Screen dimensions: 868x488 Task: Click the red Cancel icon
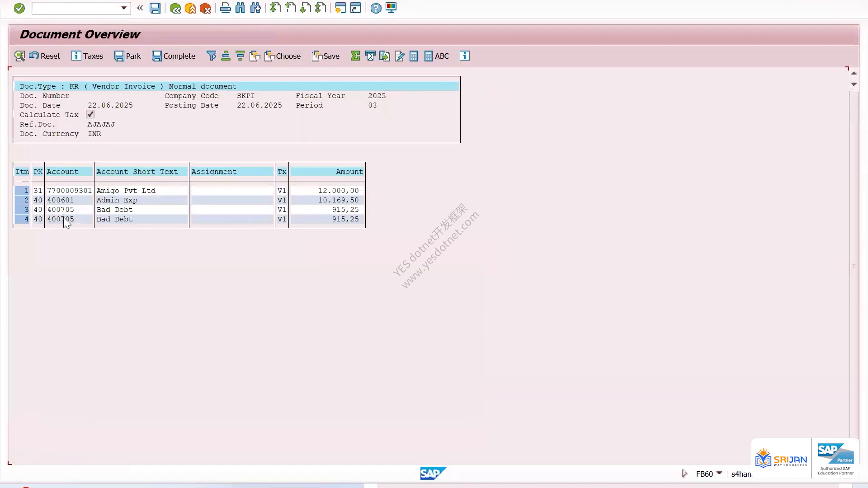(x=205, y=8)
